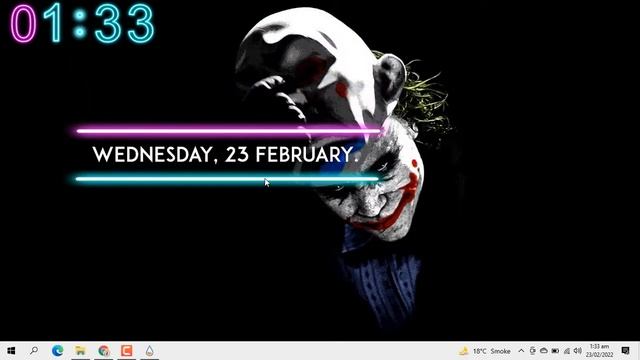Screen dimensions: 640x360
Task: Open the volume speaker tray icon
Action: coord(578,351)
